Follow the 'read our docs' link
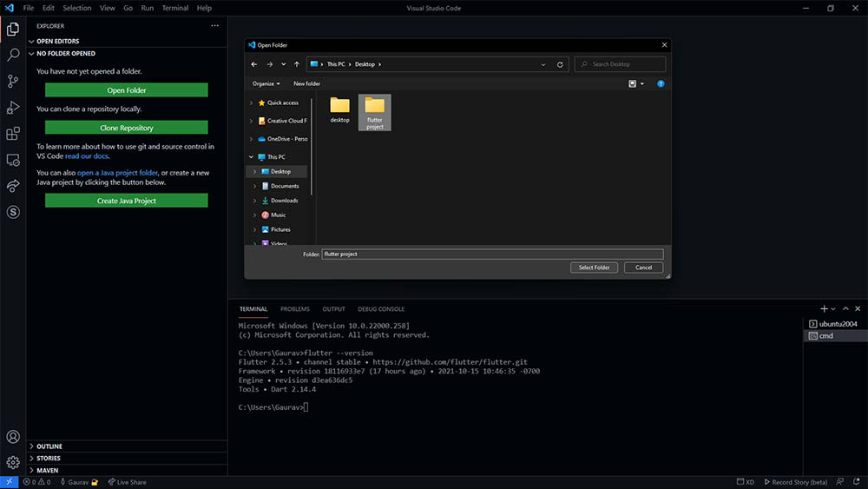The image size is (868, 489). [x=87, y=156]
